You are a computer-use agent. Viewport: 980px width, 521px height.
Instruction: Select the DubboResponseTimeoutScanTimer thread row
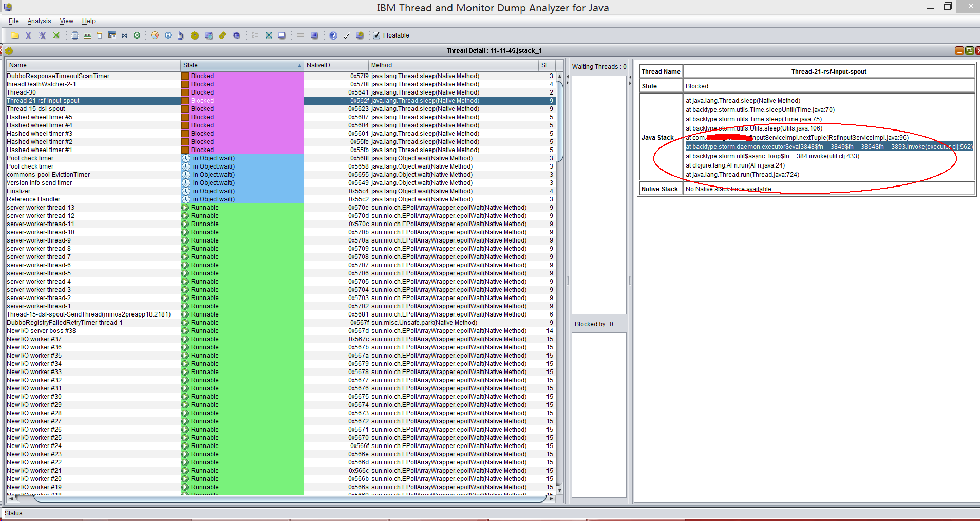280,76
